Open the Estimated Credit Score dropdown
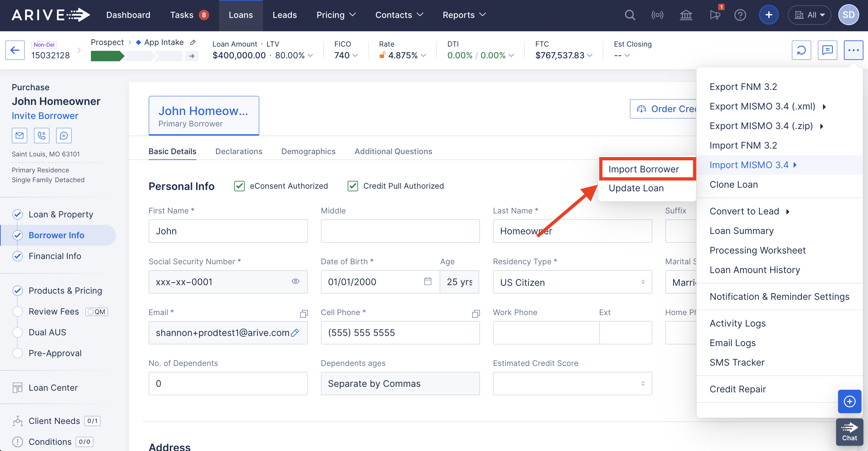Screen dimensions: 868x451 point(572,384)
